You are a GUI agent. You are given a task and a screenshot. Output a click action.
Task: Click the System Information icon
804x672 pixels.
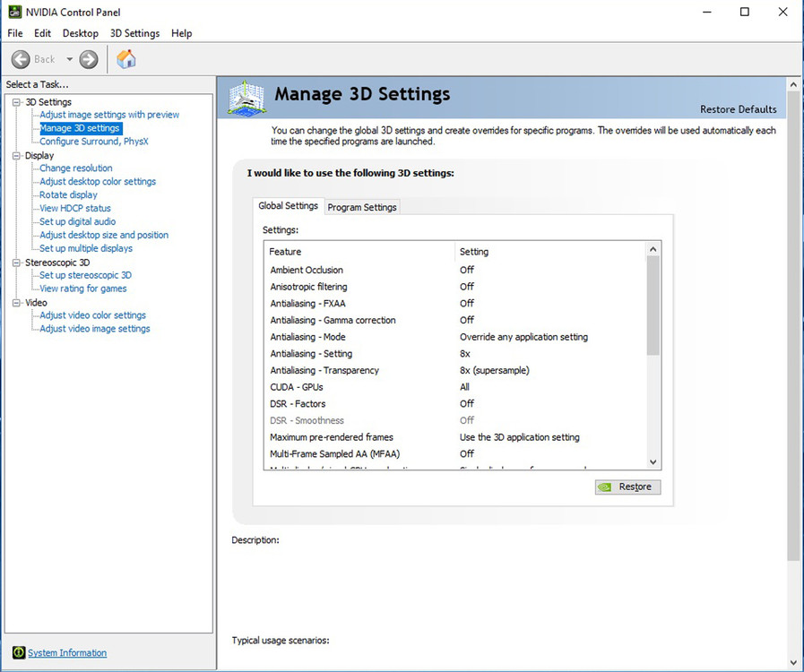pos(19,652)
